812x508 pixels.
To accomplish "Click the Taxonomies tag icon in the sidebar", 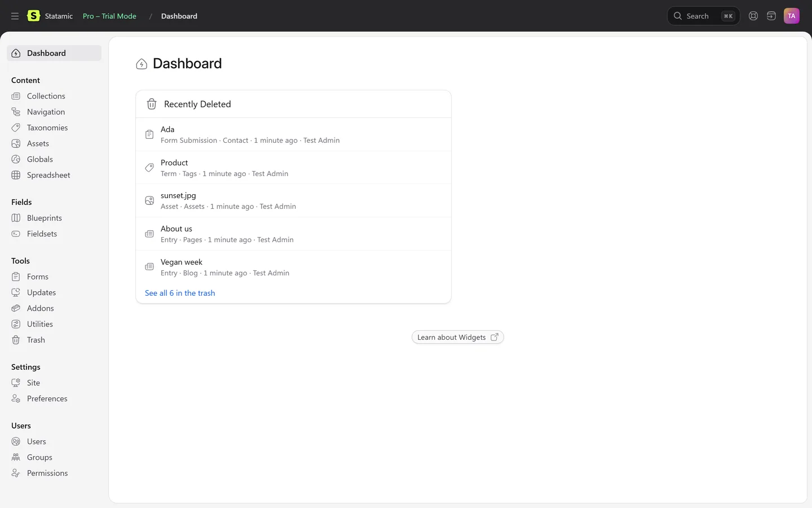I will 16,128.
